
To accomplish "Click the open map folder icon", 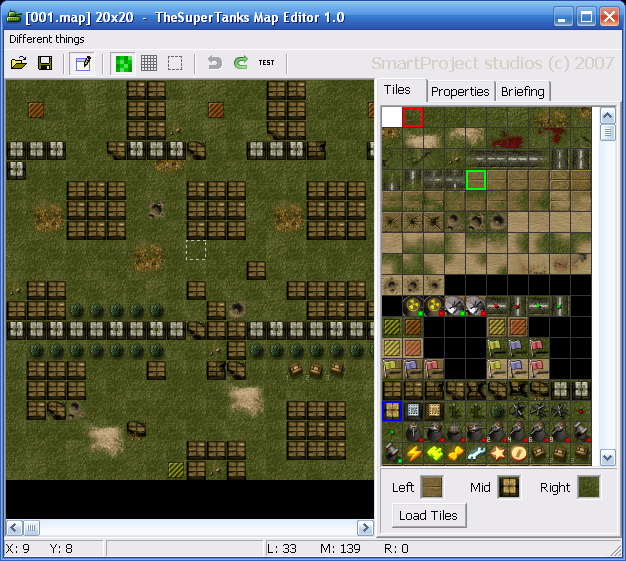I will [x=19, y=63].
